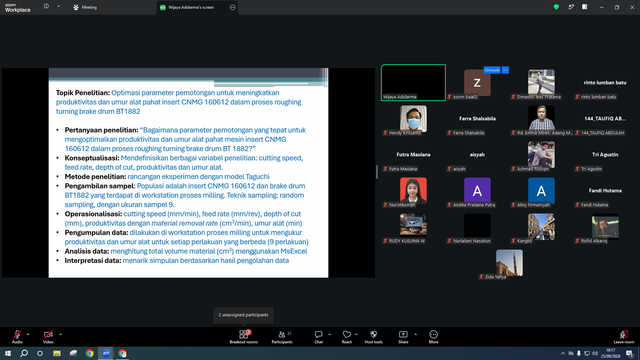Click green encryption shield icon
Screen dimensions: 640x360
[556, 7]
